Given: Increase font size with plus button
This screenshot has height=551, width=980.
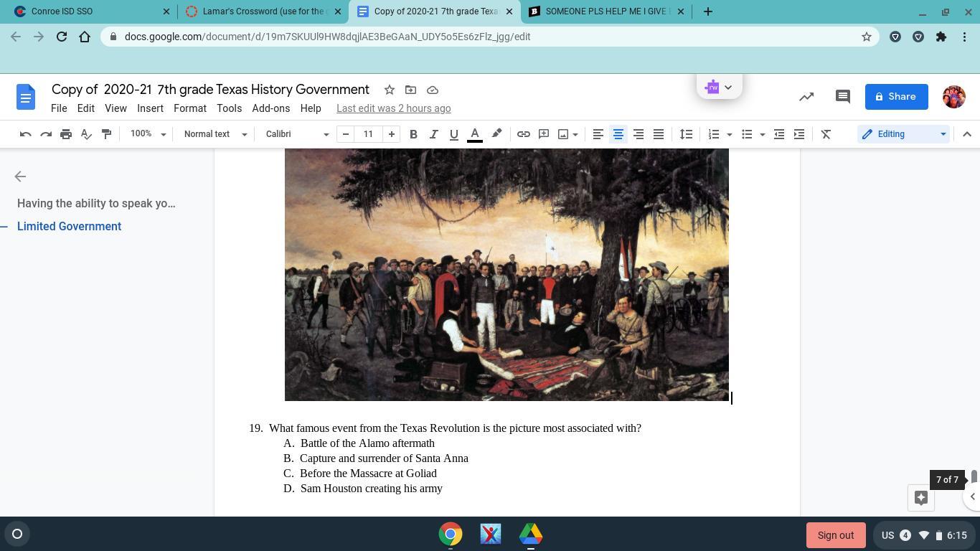Looking at the screenshot, I should (391, 134).
